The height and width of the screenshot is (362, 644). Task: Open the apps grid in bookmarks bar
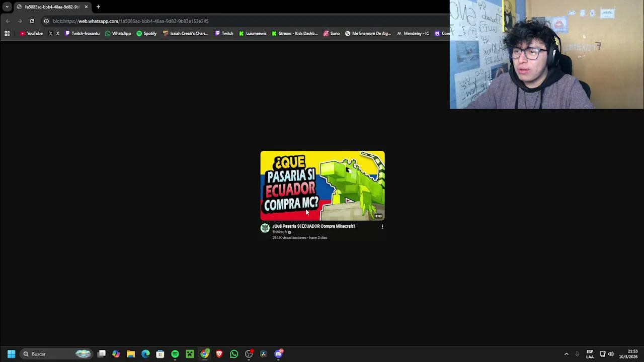[7, 34]
